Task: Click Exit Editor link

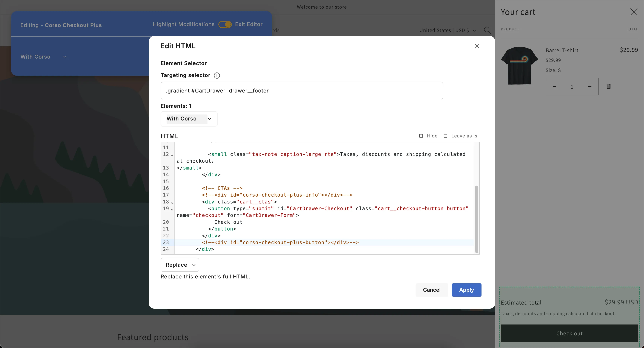Action: 249,24
